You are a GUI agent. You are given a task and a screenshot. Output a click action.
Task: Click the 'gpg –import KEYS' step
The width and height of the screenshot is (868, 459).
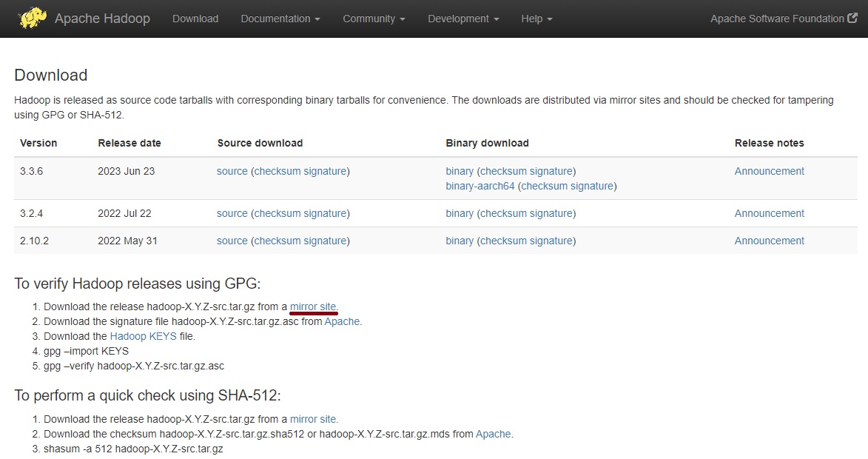[x=87, y=351]
